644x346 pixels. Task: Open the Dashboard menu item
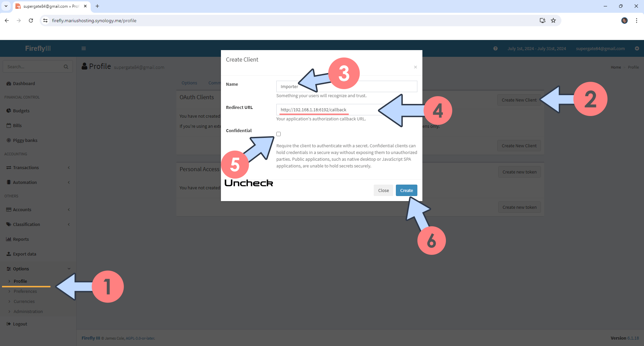[24, 83]
